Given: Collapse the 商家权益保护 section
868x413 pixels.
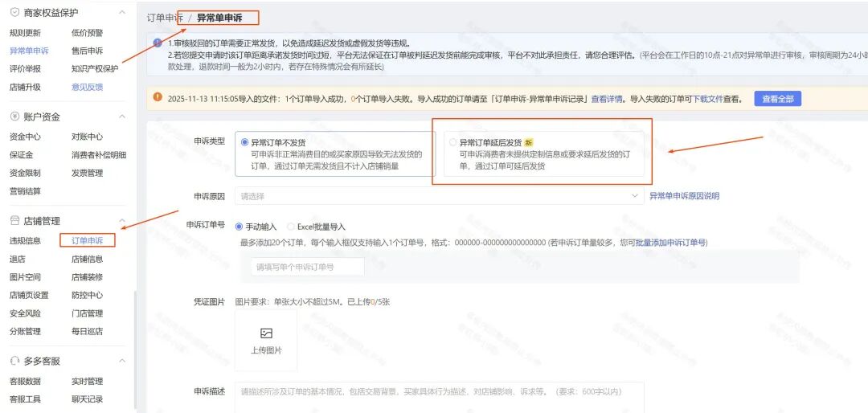Looking at the screenshot, I should click(x=121, y=13).
